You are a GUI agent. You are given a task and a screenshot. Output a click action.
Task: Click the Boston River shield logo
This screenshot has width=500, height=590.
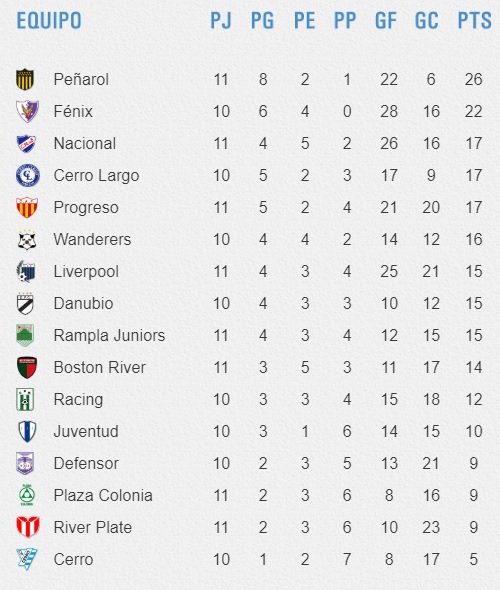pyautogui.click(x=27, y=367)
